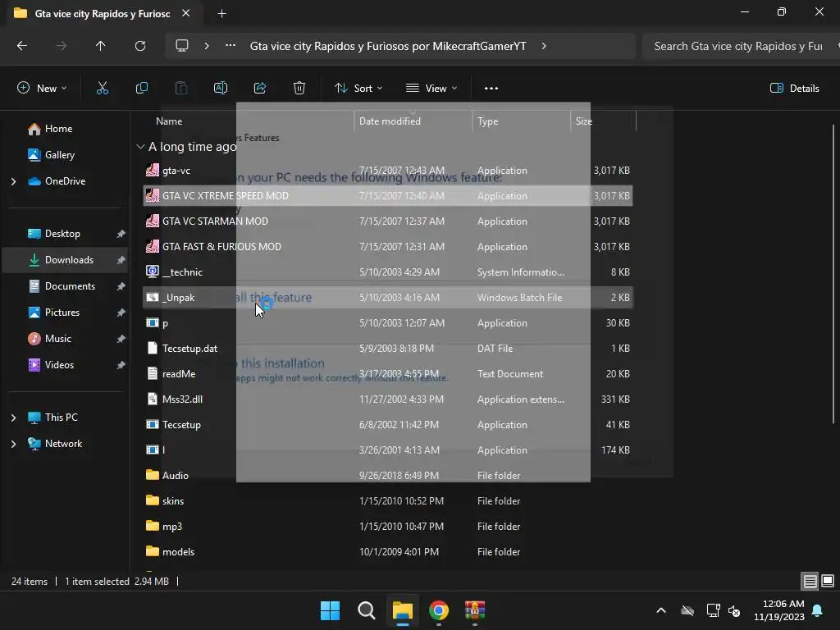Switch to details list view icon in status bar

pos(810,581)
